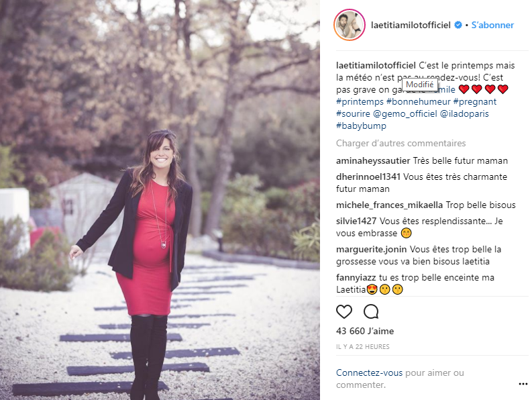Screen dimensions: 532x400
Task: Open commenter fannyiazz's profile
Action: (356, 277)
